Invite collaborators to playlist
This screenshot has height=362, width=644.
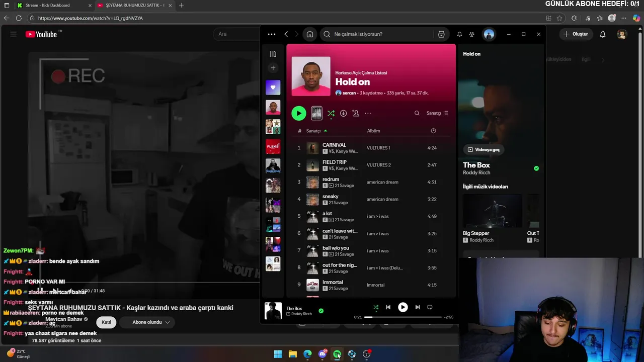coord(356,113)
